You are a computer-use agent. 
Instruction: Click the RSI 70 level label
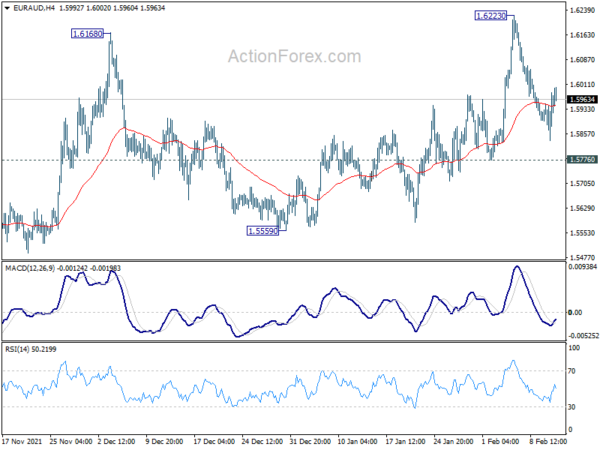coord(572,371)
